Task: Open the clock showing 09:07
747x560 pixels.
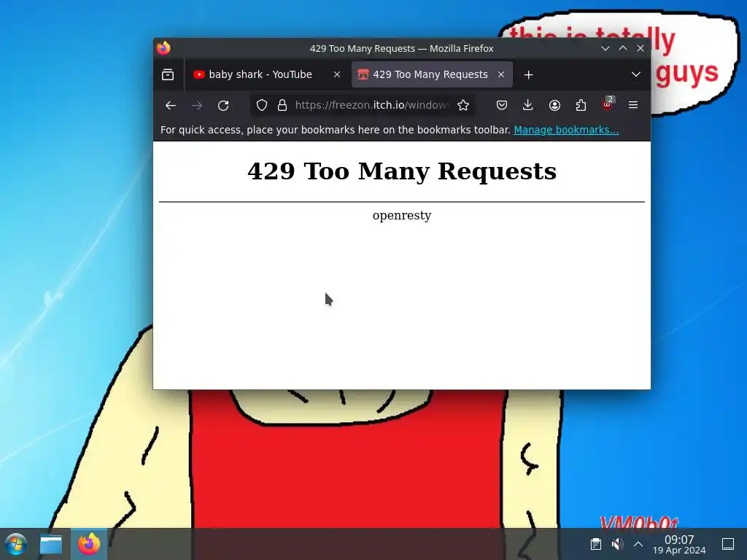Action: (x=679, y=544)
